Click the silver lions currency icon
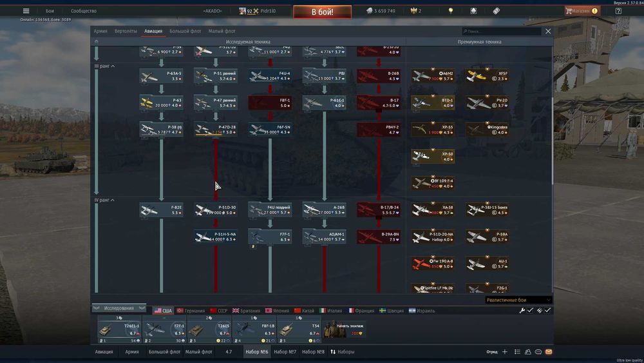 click(369, 11)
